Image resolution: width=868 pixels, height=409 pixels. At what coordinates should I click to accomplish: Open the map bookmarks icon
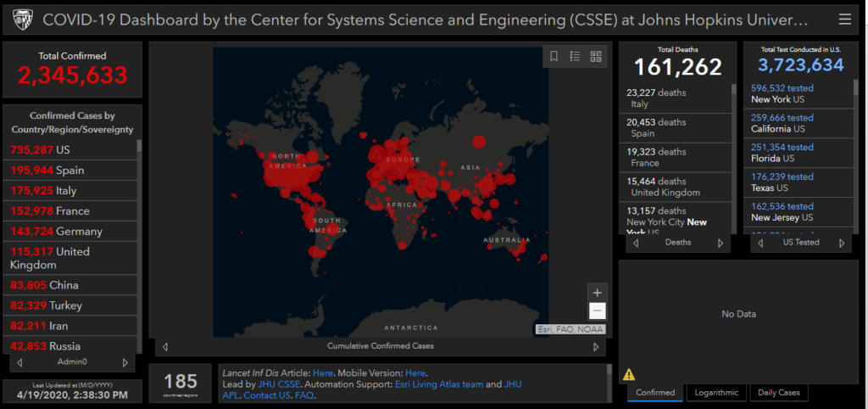(x=554, y=56)
